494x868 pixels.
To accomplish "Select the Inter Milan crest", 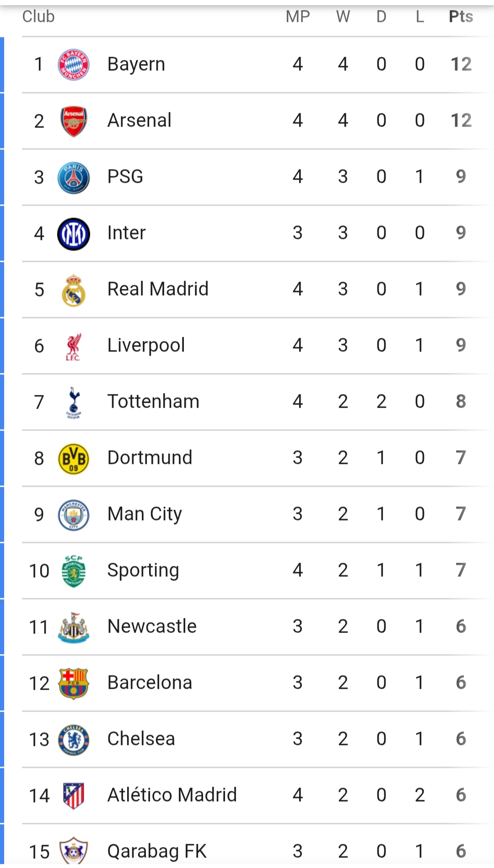I will pos(73,234).
